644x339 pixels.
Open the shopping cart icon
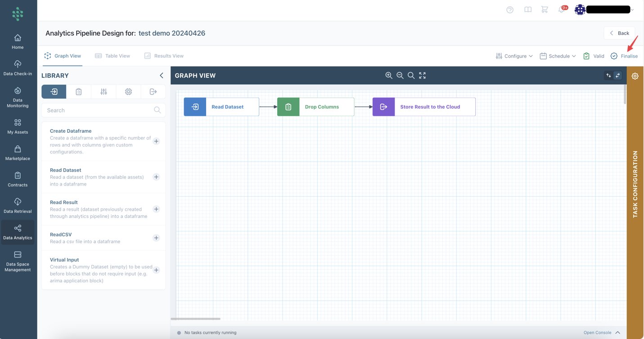(545, 9)
